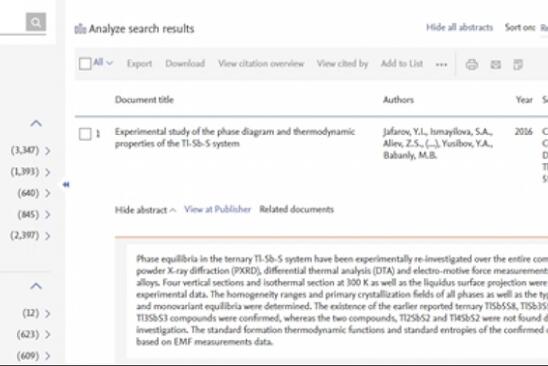The height and width of the screenshot is (366, 548).
Task: Collapse the upper filter group chevron
Action: coord(36,123)
